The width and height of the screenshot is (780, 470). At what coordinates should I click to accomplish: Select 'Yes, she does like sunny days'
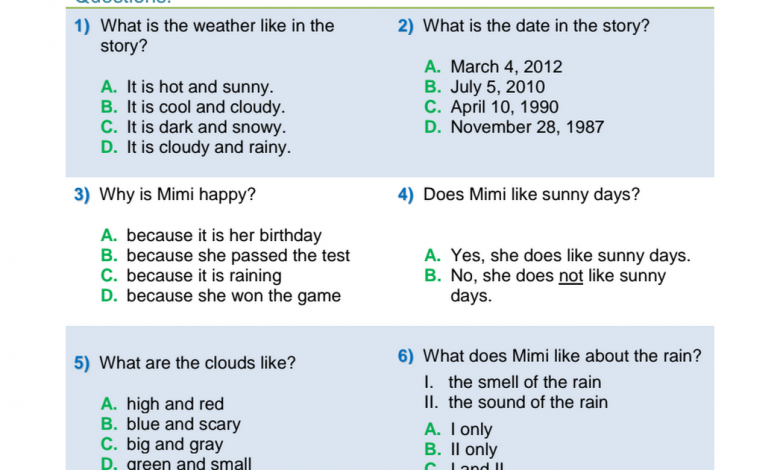[558, 256]
